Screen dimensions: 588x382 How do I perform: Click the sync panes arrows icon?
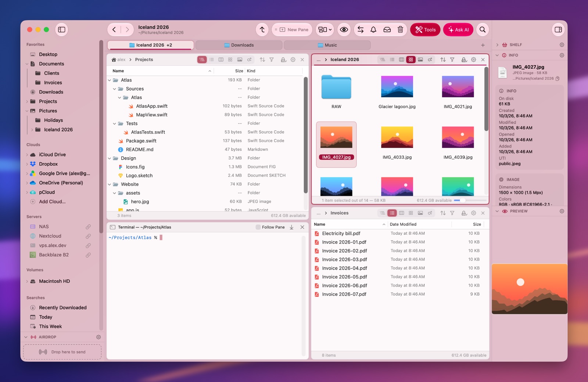[361, 30]
